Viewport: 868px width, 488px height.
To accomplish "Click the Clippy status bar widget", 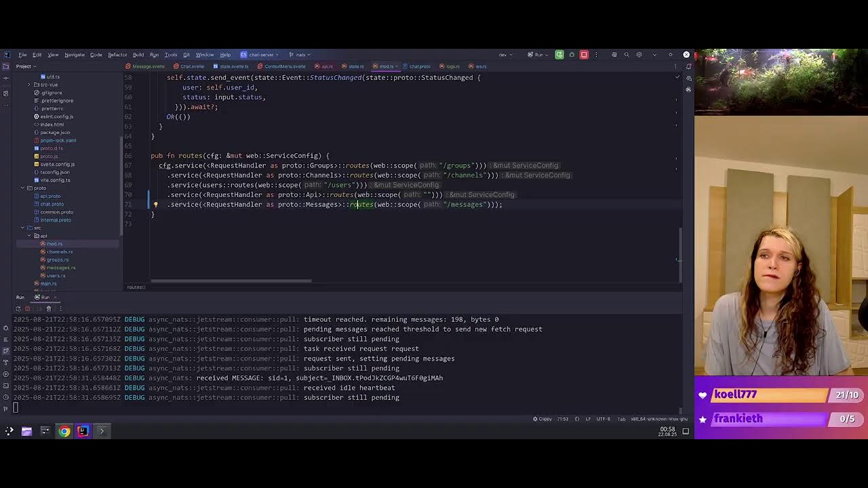I will click(542, 419).
